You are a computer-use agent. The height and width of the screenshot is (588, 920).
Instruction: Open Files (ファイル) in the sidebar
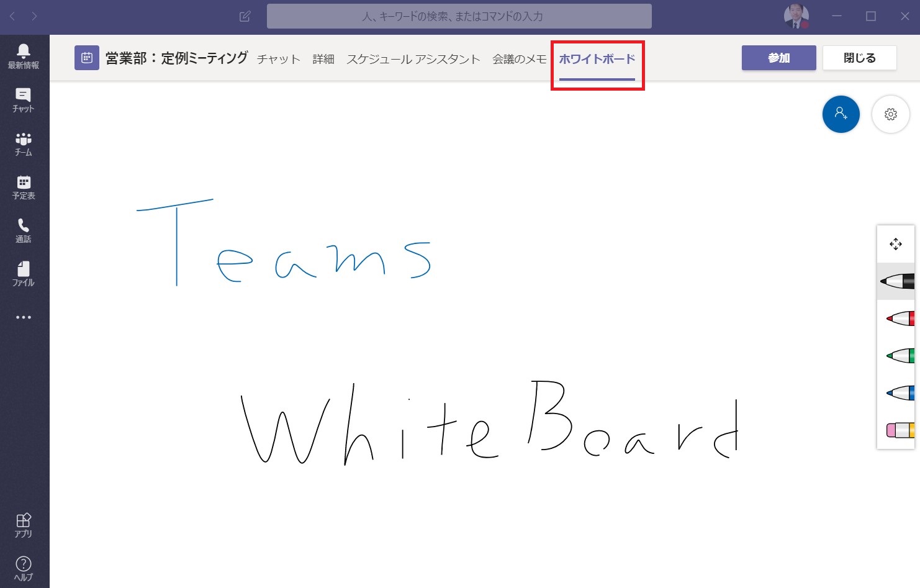tap(24, 274)
